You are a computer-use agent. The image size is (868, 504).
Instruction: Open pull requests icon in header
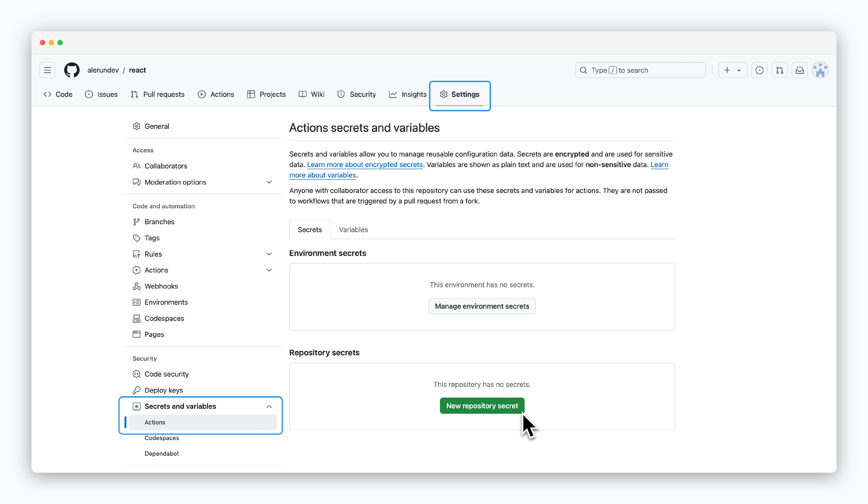tap(779, 70)
